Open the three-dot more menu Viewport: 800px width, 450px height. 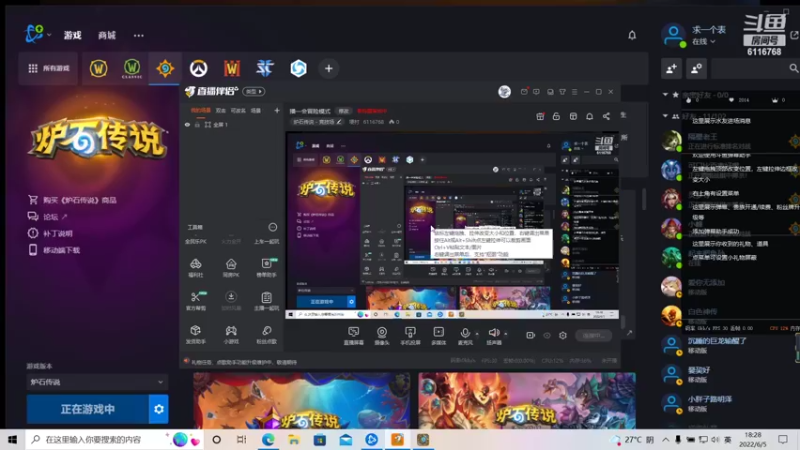click(138, 35)
